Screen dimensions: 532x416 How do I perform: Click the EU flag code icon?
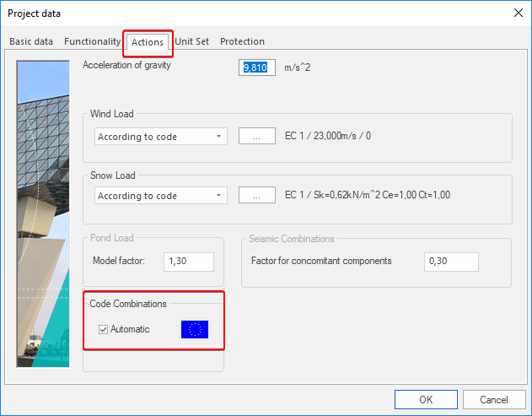coord(195,329)
